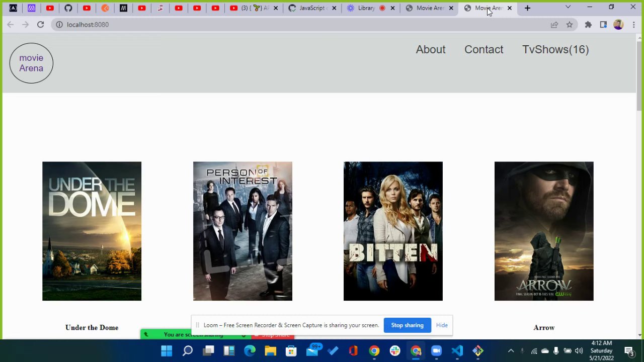This screenshot has width=644, height=362.
Task: Expand the tab search chevron
Action: (568, 7)
